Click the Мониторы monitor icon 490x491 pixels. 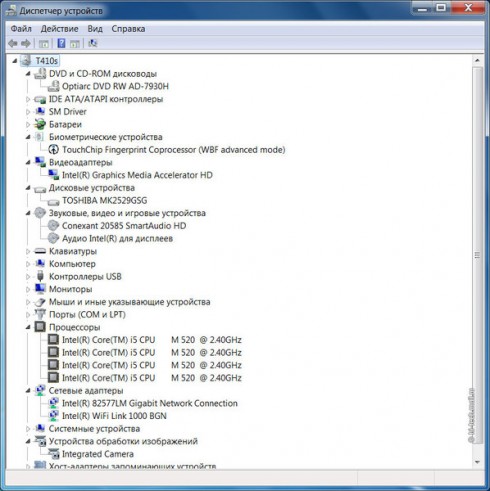(x=40, y=289)
